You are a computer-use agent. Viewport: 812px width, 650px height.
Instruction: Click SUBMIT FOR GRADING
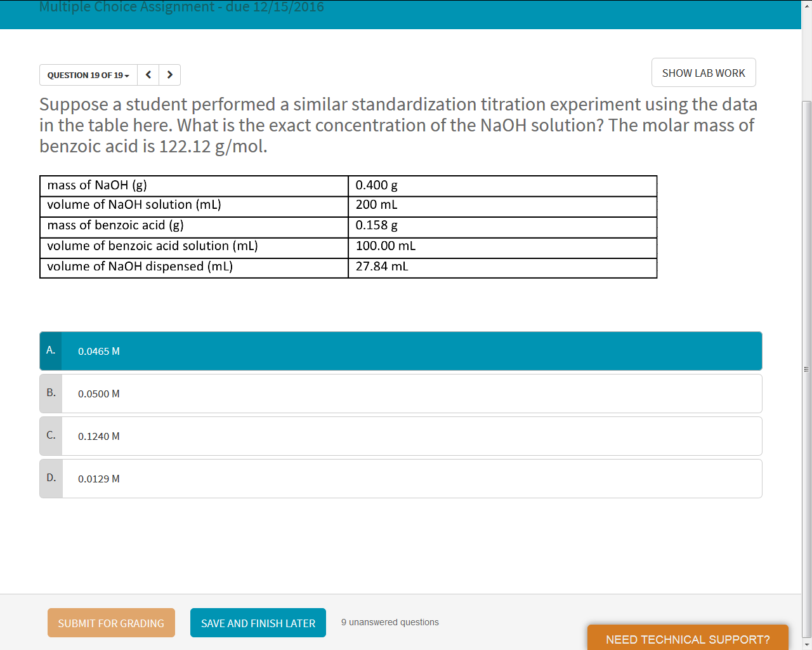(111, 623)
